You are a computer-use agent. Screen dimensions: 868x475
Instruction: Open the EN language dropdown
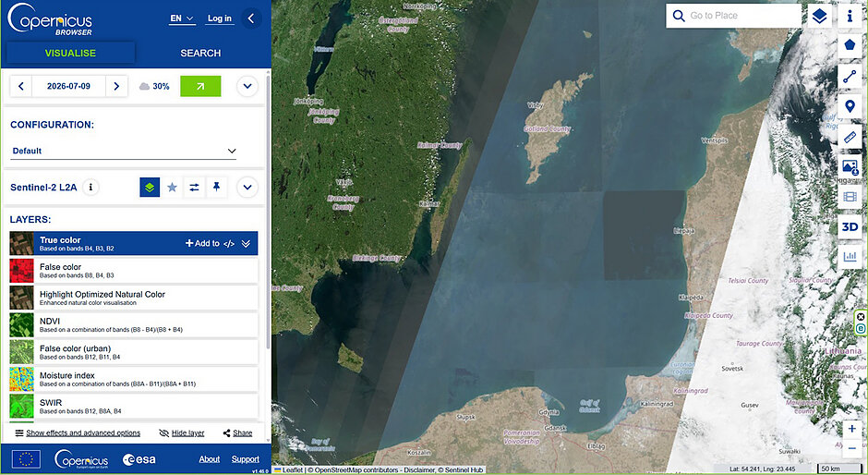click(x=182, y=18)
